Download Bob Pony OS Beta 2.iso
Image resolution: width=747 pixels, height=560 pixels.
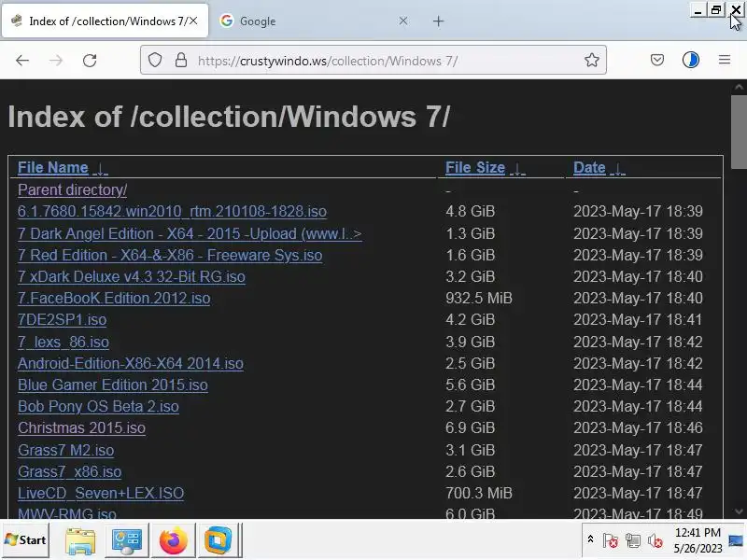(98, 406)
